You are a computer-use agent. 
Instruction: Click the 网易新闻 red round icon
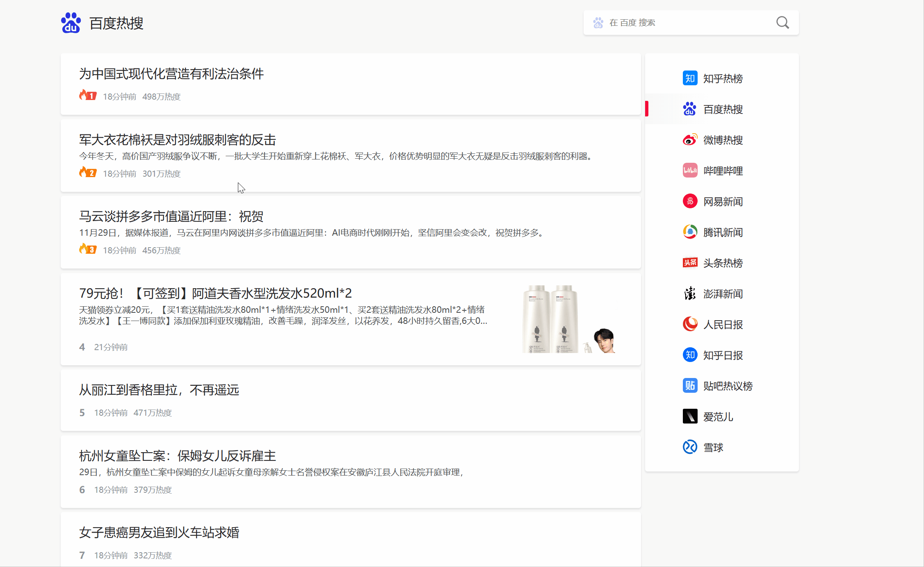click(x=690, y=201)
